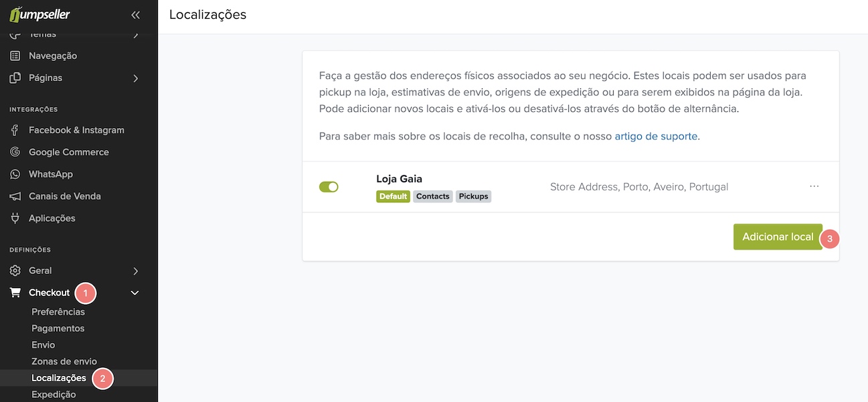The image size is (868, 402).
Task: Open Facebook & Instagram integration
Action: point(76,130)
